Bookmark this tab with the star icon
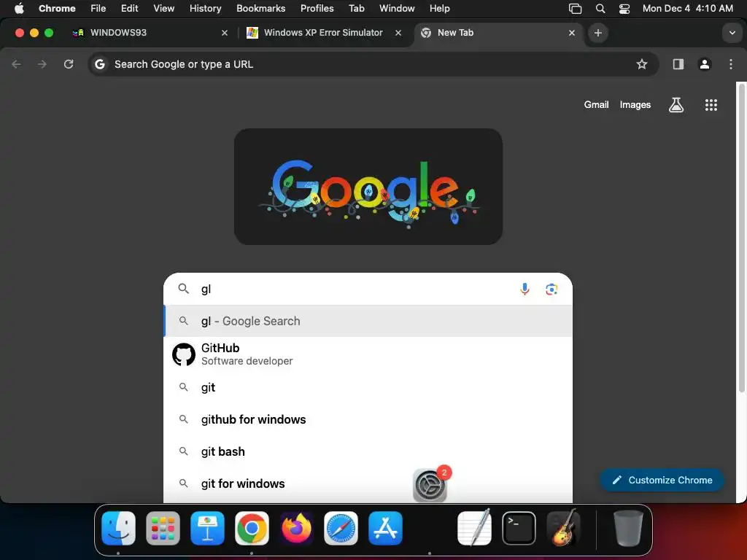The width and height of the screenshot is (747, 560). pos(642,64)
